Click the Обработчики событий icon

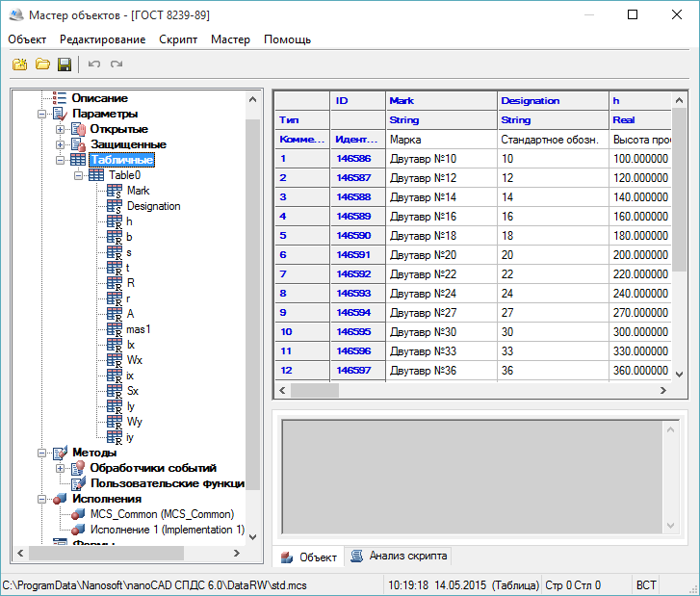click(x=78, y=468)
